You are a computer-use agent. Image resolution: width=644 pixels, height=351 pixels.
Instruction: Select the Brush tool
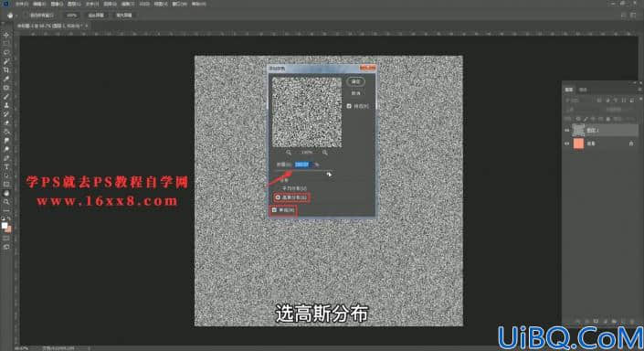tap(6, 97)
